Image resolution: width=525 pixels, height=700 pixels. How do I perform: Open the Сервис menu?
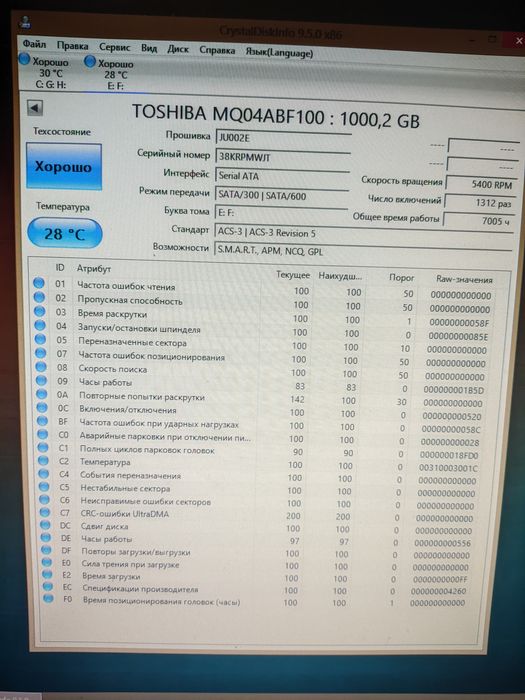click(x=114, y=47)
